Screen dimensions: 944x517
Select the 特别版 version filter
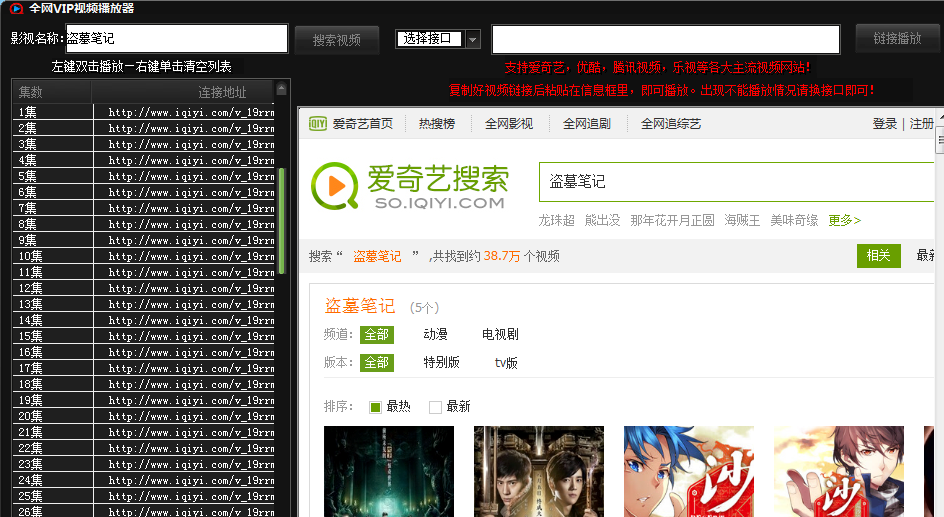(441, 362)
